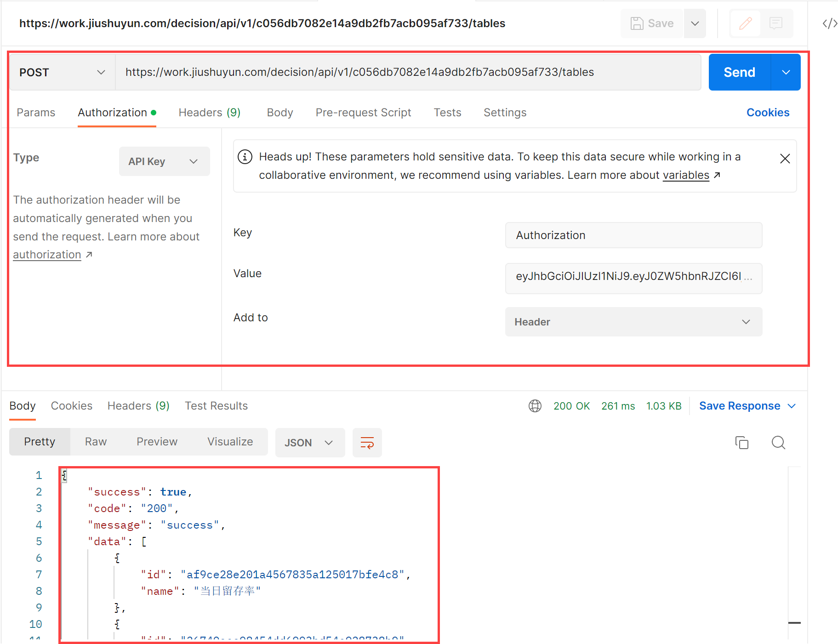Dismiss the Heads up sensitive data notice
Viewport: 838px width, 644px height.
(785, 159)
